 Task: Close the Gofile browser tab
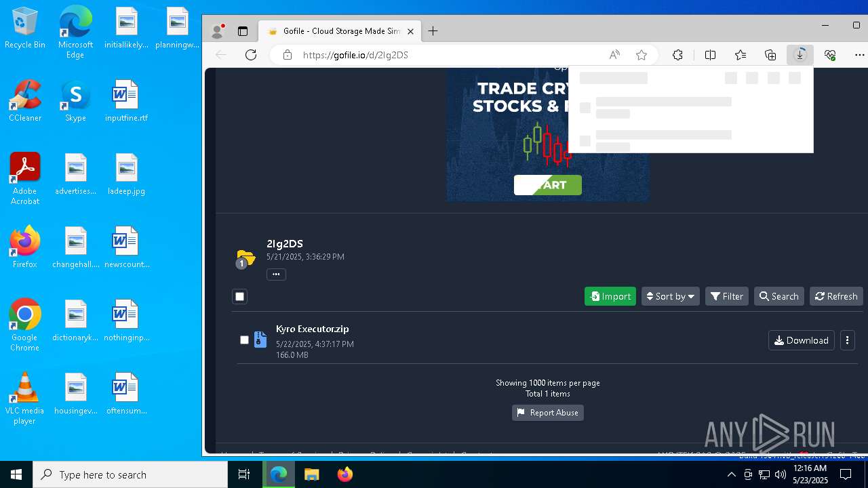tap(411, 31)
